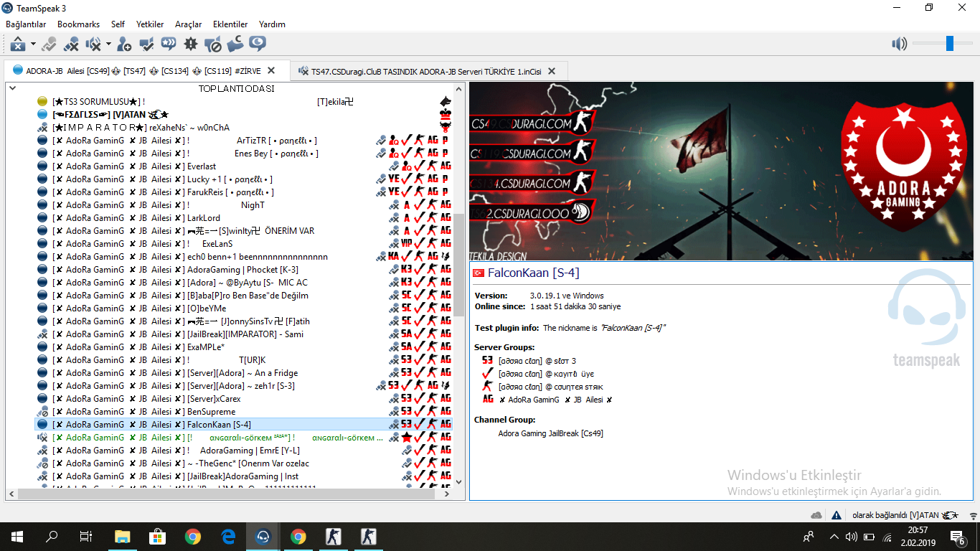
Task: Click the Turkish flag next to FalconKaan heading
Action: [x=479, y=273]
